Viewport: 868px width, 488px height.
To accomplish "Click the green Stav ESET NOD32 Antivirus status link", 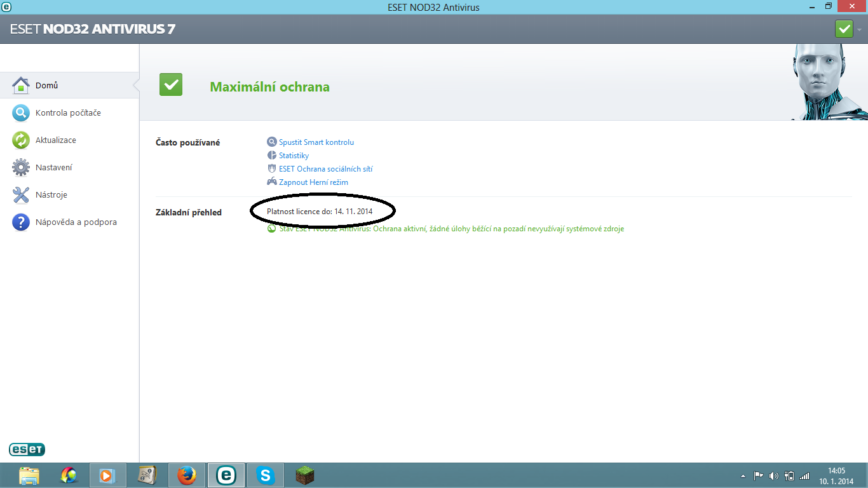I will click(451, 229).
